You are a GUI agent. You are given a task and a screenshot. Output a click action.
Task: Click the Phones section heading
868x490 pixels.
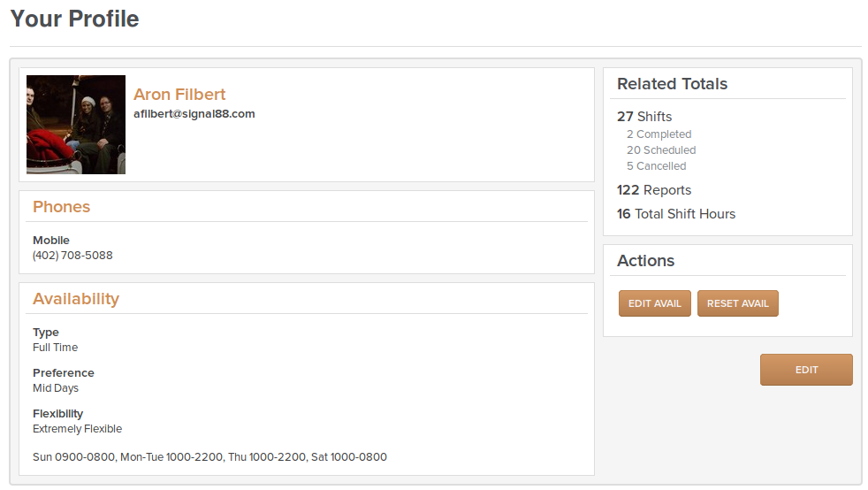[x=62, y=206]
